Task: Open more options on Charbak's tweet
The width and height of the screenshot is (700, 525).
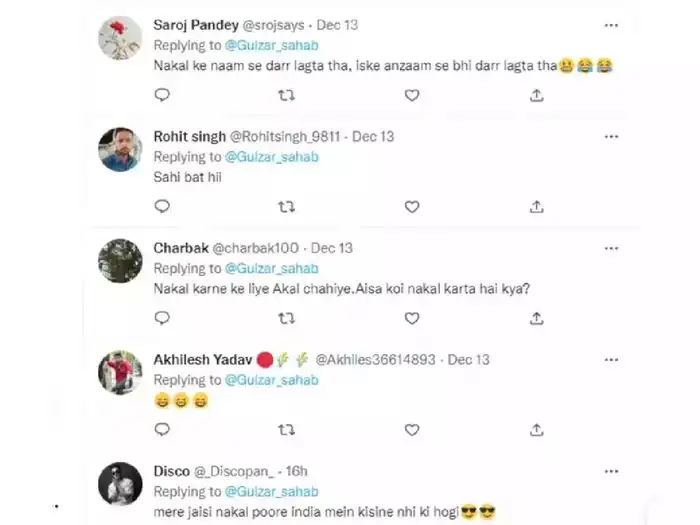Action: 611,247
